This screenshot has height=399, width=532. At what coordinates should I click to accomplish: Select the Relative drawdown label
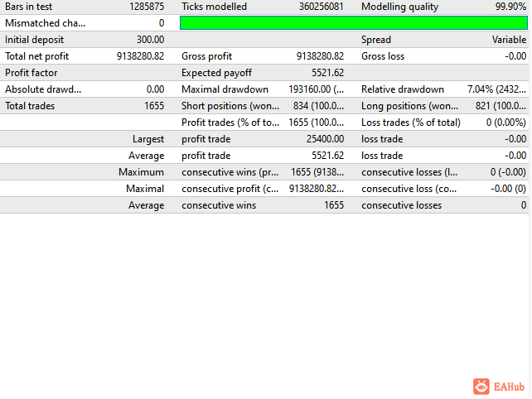click(403, 89)
